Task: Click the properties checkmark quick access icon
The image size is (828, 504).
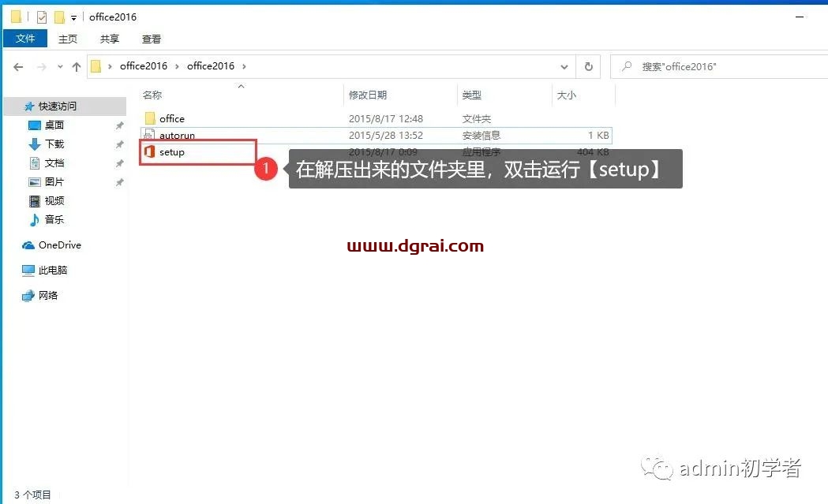Action: pyautogui.click(x=42, y=17)
